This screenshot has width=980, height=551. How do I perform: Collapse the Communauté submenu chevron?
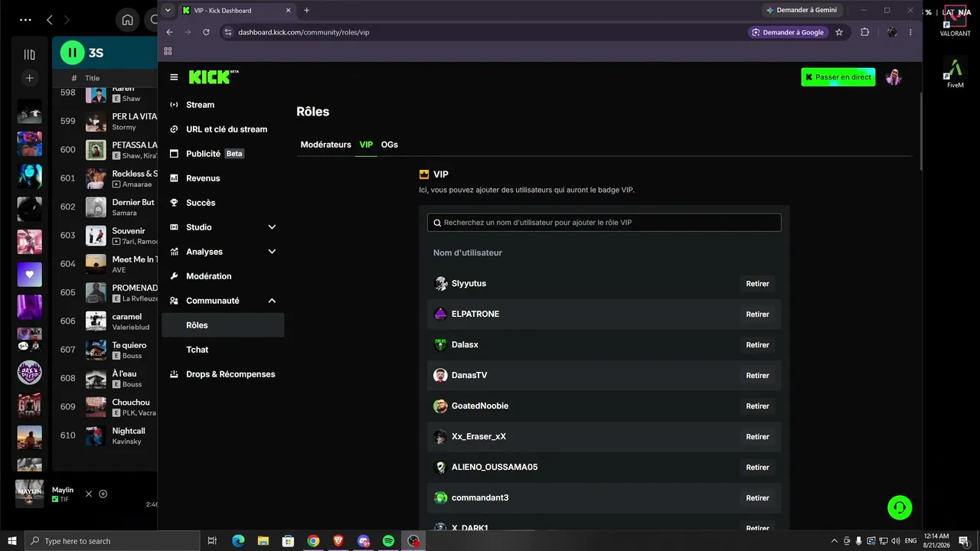tap(272, 301)
